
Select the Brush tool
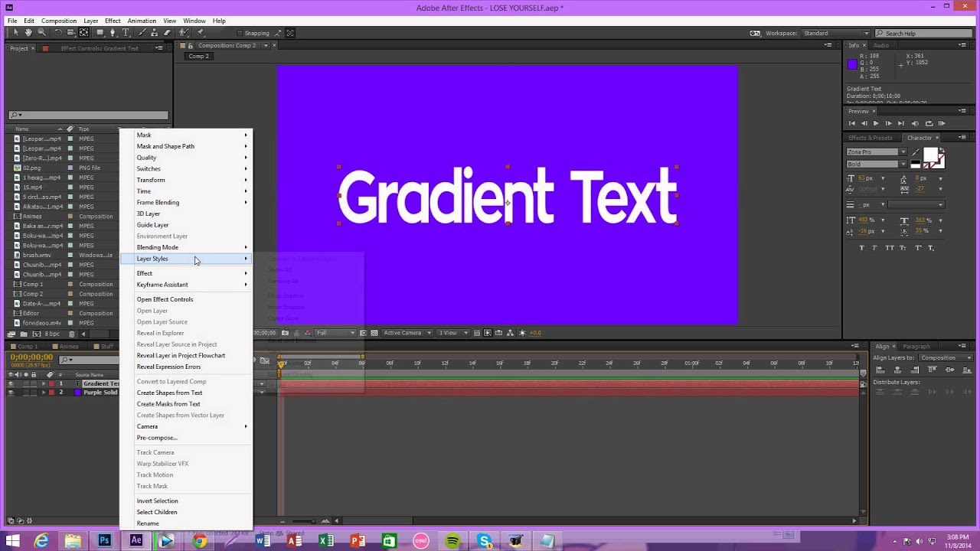tap(141, 32)
